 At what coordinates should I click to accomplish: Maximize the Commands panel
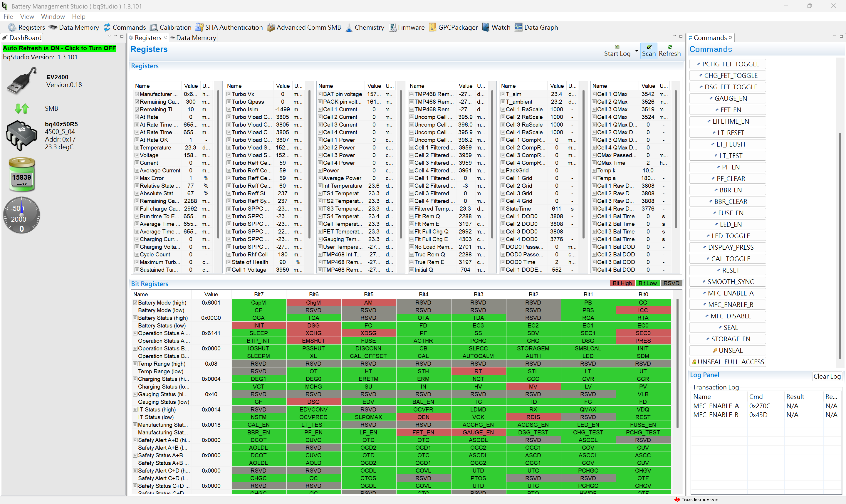pos(841,36)
